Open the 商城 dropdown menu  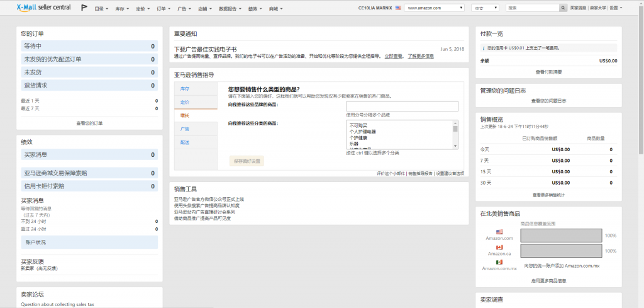pyautogui.click(x=276, y=9)
